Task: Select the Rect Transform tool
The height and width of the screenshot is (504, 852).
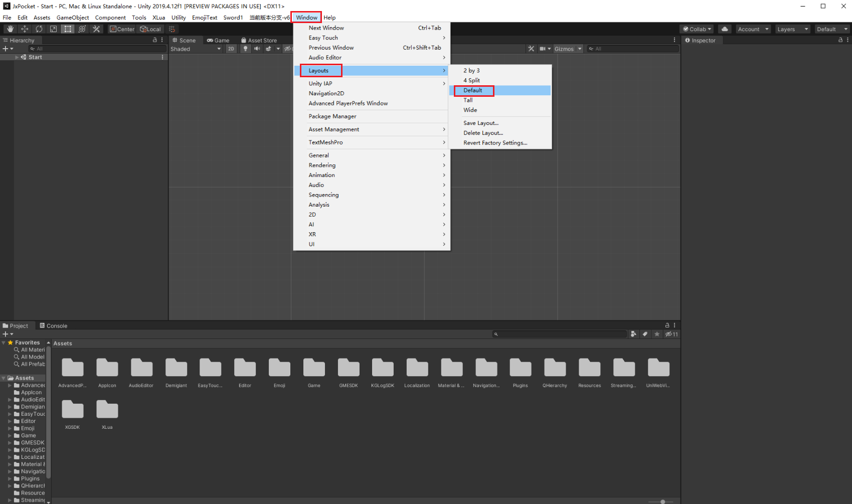Action: point(68,29)
